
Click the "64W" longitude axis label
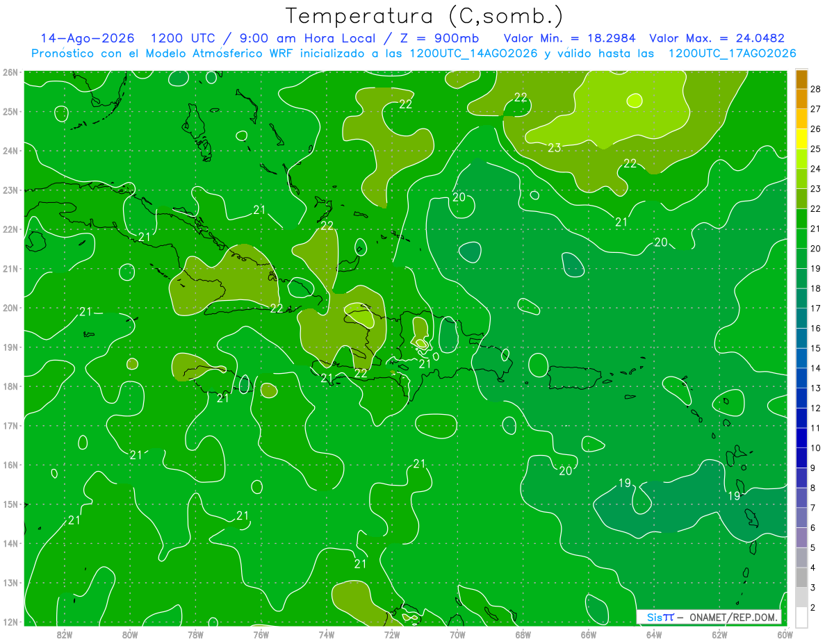[654, 634]
